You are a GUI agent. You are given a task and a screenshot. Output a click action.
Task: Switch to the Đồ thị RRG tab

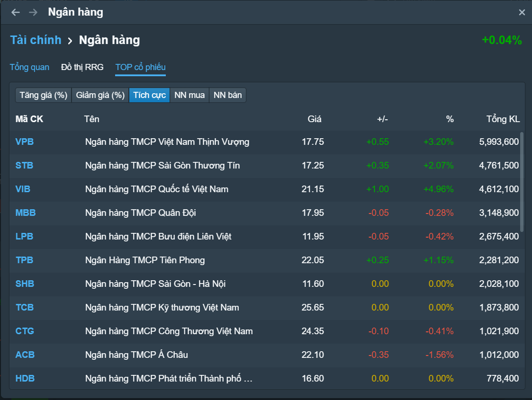pyautogui.click(x=82, y=67)
